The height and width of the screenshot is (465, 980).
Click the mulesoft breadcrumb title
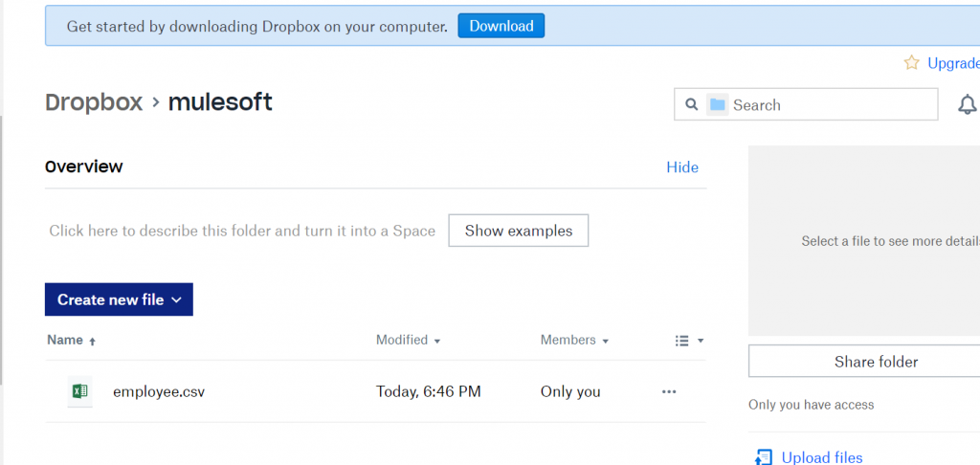pos(220,101)
